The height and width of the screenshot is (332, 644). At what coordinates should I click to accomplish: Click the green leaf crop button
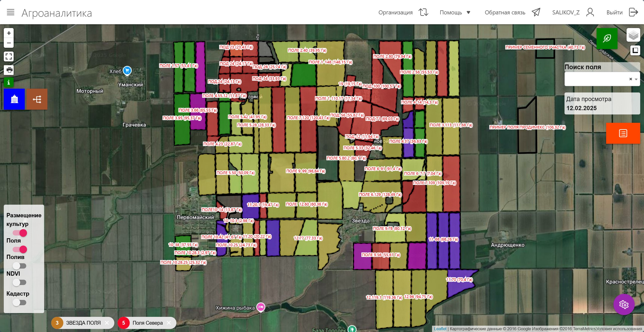(x=607, y=38)
